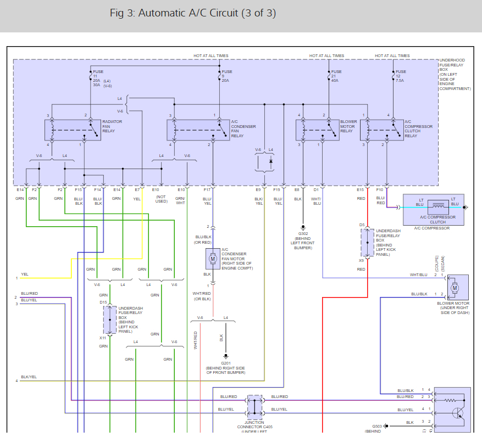Click the Fuse 9 20A symbol

coord(219,75)
